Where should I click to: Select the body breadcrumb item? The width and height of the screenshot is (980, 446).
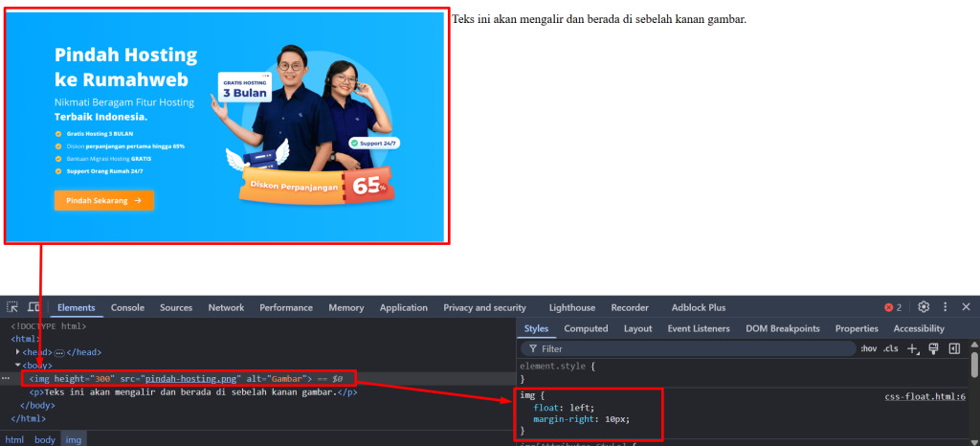[44, 439]
